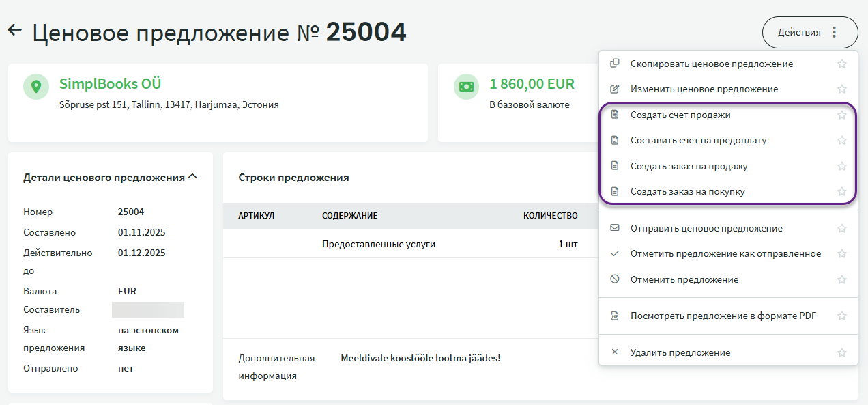This screenshot has height=405, width=868.
Task: Toggle favorite star for Создать заказ на покупку
Action: pyautogui.click(x=841, y=192)
